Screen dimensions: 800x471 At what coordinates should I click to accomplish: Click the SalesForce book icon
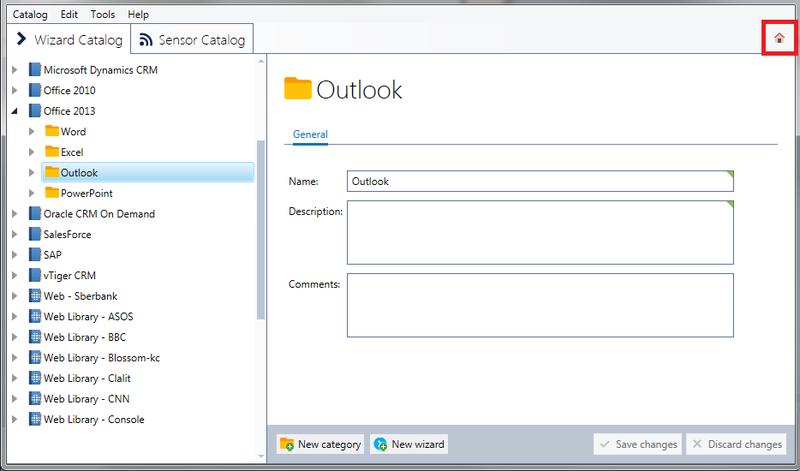tap(35, 234)
